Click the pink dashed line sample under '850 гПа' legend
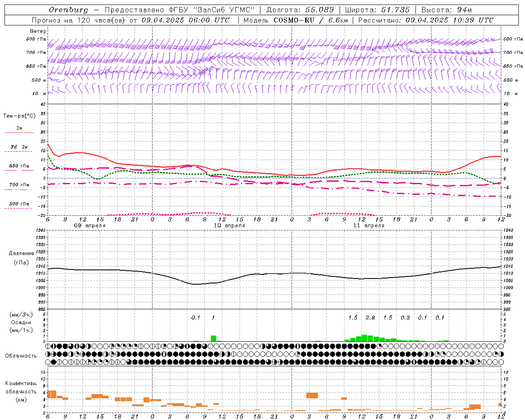The height and width of the screenshot is (420, 525). pos(19,171)
